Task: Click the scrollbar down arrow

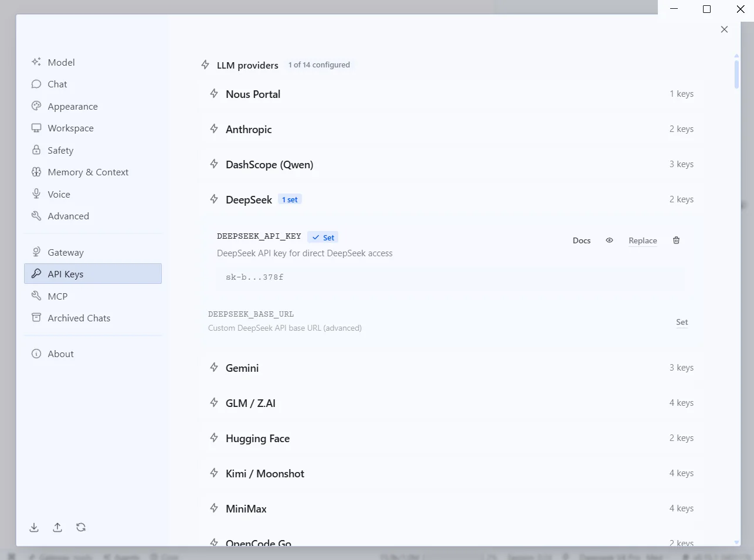Action: click(736, 542)
